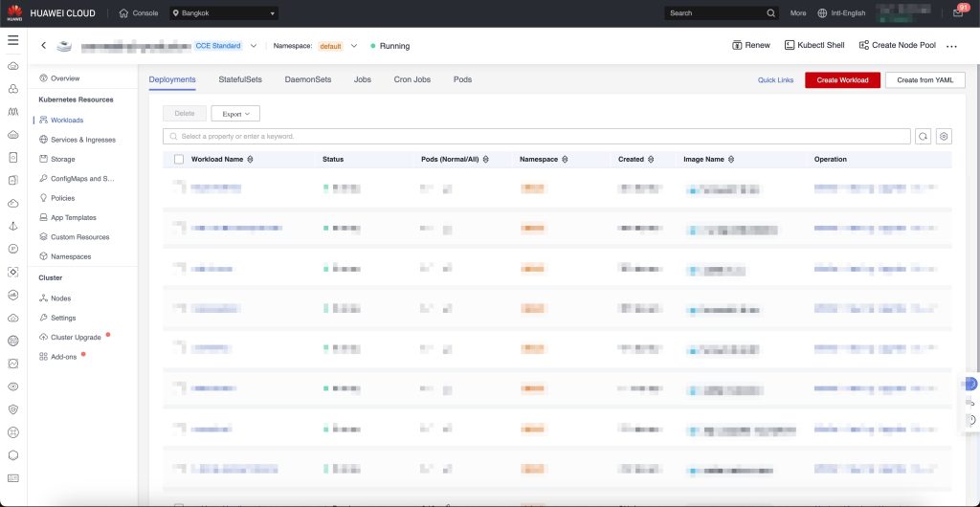Open the Export dropdown
Viewport: 980px width, 507px height.
coord(234,114)
